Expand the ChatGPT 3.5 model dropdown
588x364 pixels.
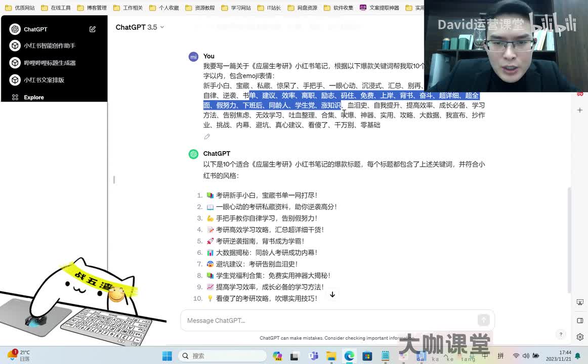tap(140, 27)
